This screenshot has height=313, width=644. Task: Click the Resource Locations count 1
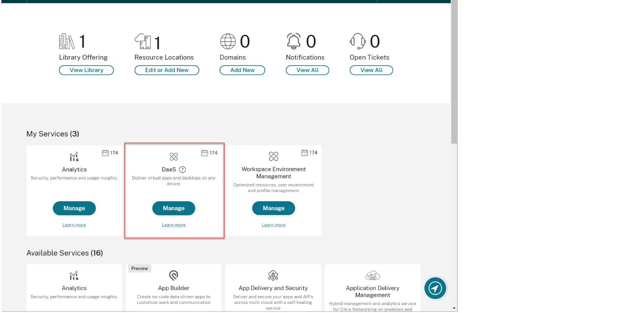pyautogui.click(x=158, y=43)
